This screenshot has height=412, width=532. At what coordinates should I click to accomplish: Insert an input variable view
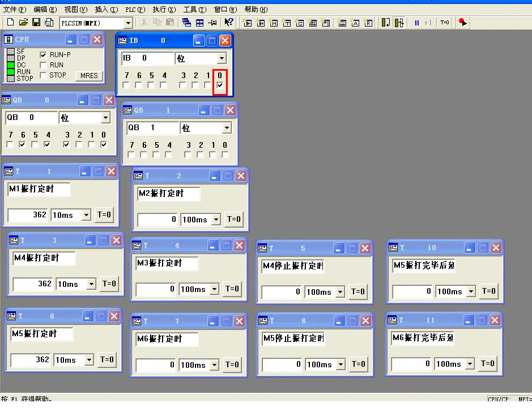248,23
